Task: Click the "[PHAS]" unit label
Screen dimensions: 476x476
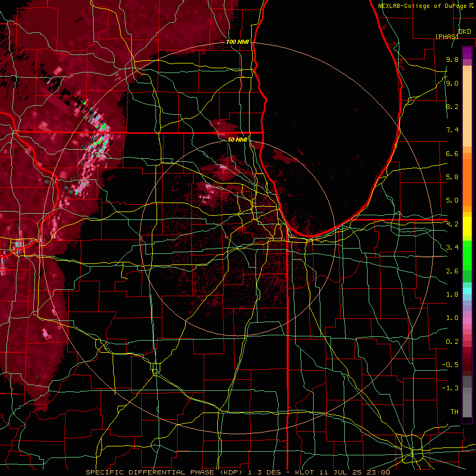Action: 447,37
